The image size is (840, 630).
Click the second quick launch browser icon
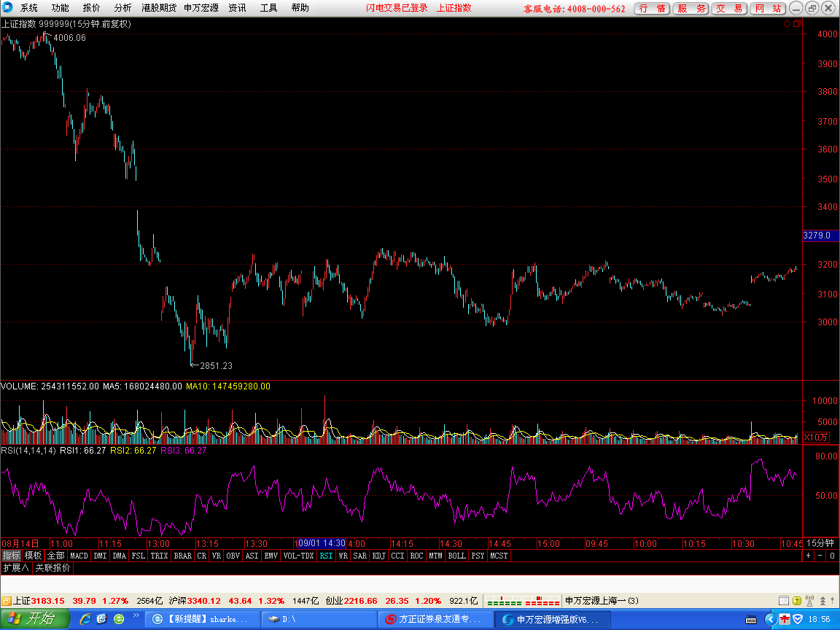[x=102, y=619]
